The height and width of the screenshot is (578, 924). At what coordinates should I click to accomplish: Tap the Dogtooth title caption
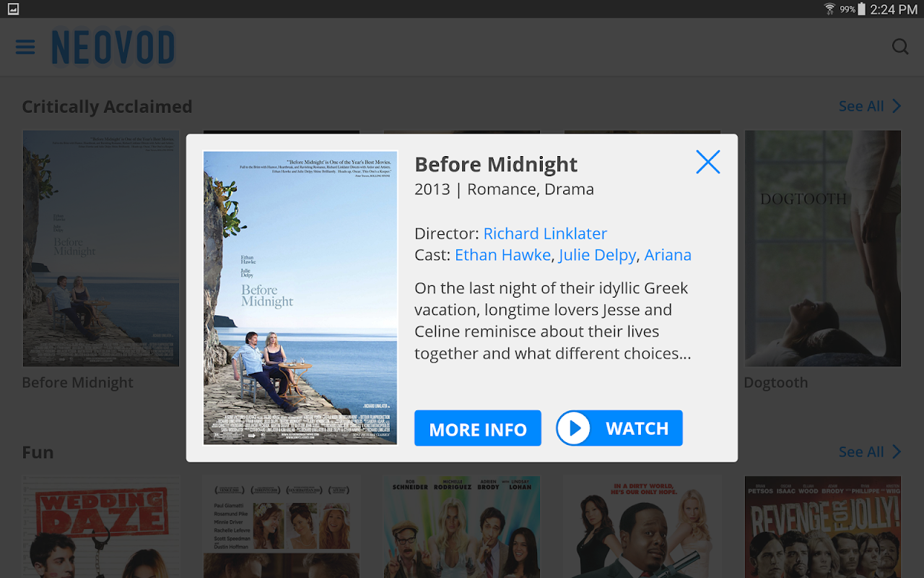point(776,383)
